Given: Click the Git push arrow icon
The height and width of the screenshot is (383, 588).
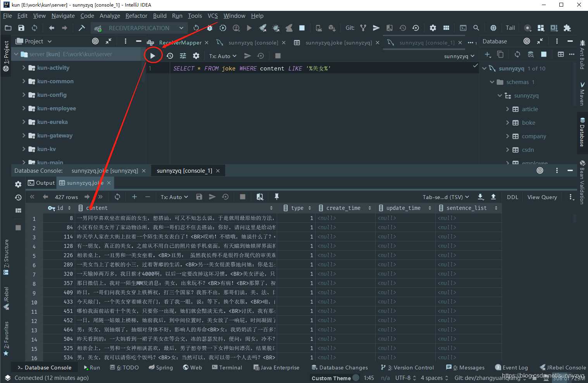Looking at the screenshot, I should coord(376,28).
